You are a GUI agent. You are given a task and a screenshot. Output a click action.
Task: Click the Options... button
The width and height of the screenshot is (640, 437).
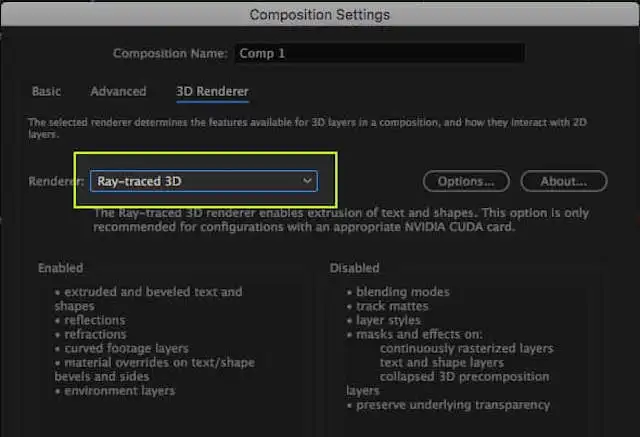click(466, 181)
